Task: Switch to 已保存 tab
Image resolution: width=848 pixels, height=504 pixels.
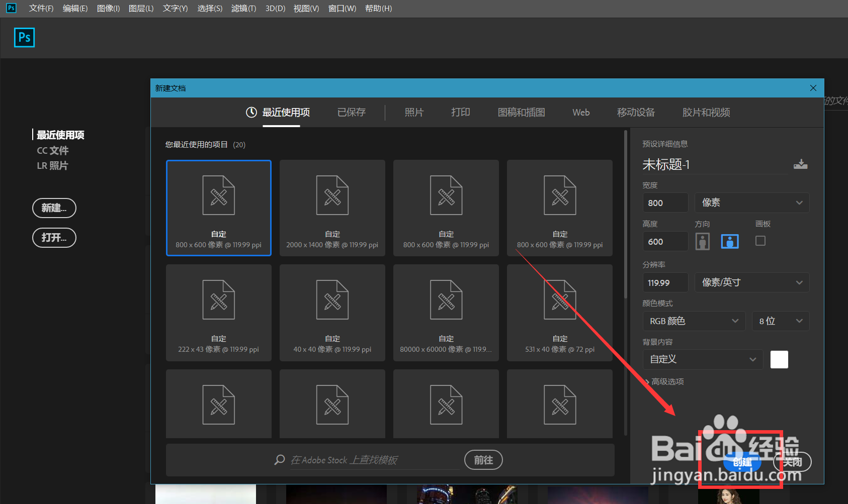Action: coord(352,112)
